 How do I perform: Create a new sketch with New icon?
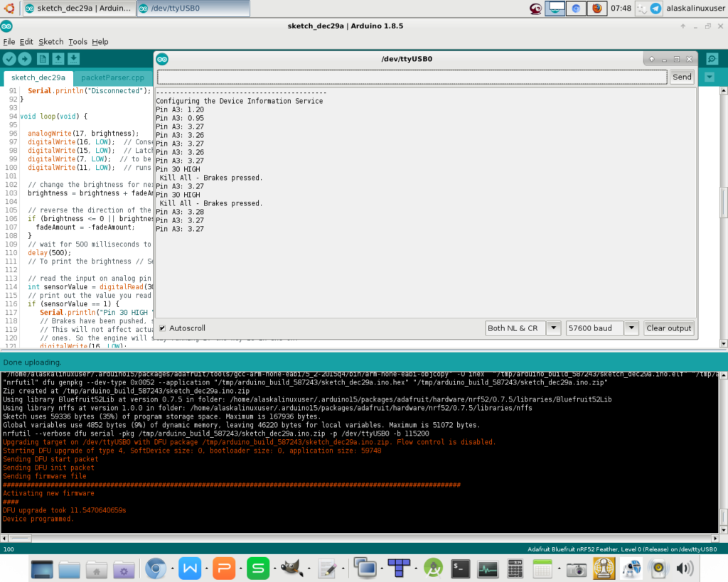tap(43, 59)
